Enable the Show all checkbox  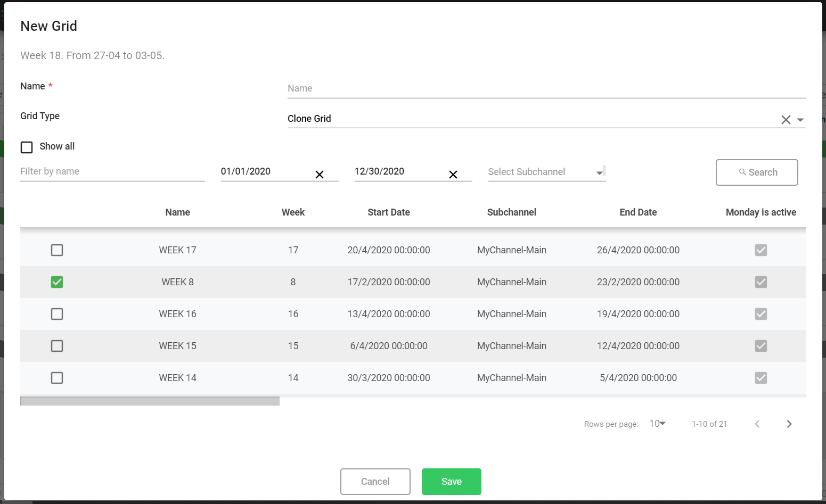click(27, 147)
